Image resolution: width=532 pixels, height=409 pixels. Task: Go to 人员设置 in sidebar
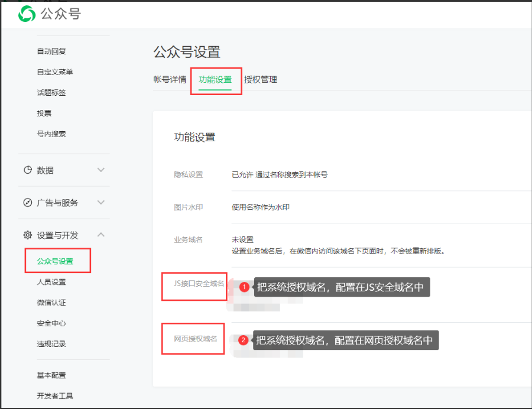[51, 282]
